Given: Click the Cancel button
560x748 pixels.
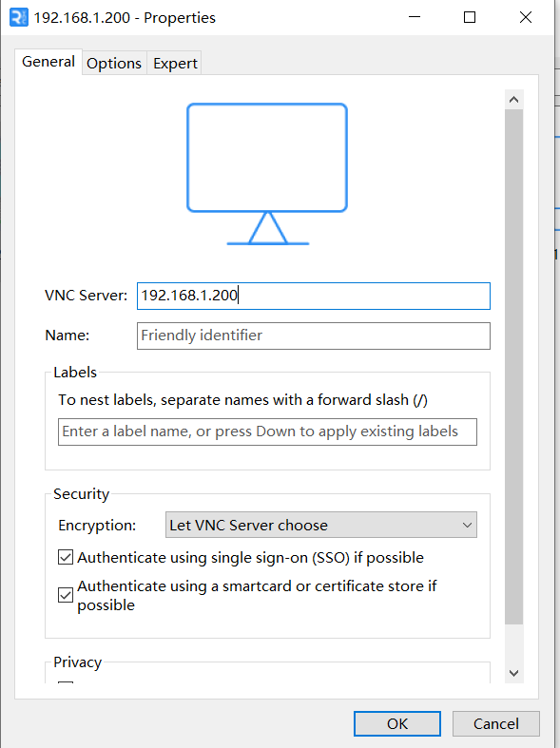Looking at the screenshot, I should click(x=496, y=723).
